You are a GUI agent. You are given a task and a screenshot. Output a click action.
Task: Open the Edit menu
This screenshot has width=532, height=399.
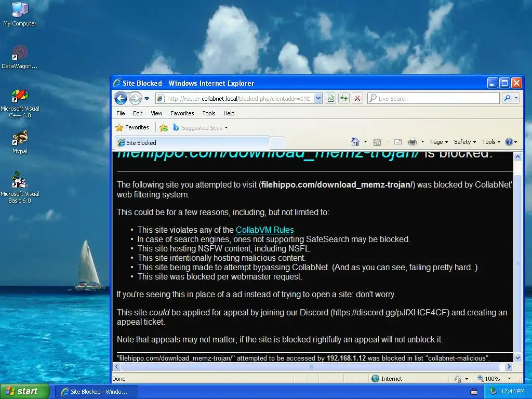tap(137, 113)
